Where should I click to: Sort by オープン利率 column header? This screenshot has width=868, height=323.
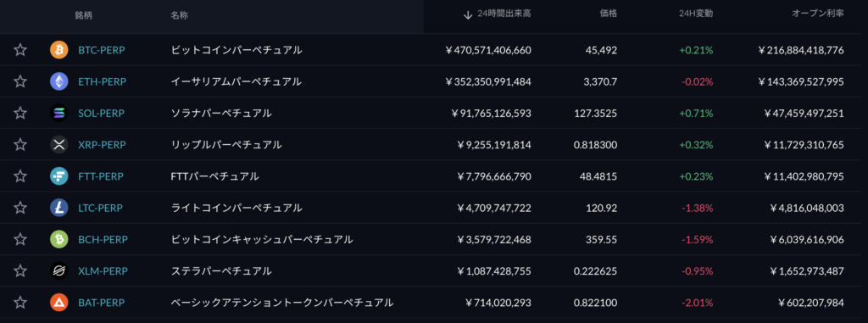point(818,14)
